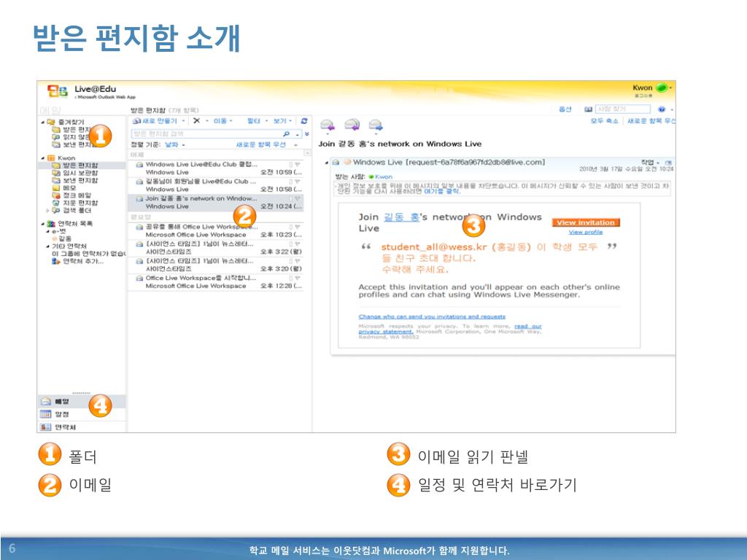747x560 pixels.
Task: Click the 여기를 클릭 link in privacy notice
Action: (x=442, y=192)
